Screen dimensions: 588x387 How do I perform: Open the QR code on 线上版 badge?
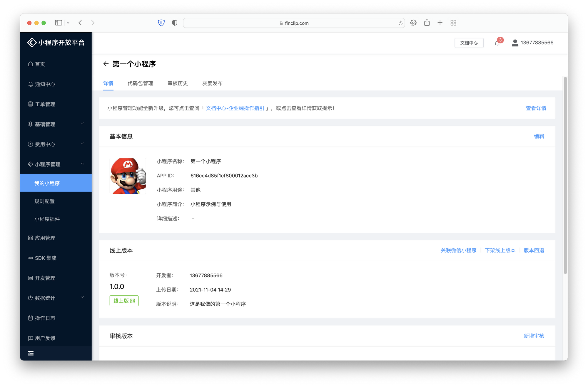[x=133, y=301]
